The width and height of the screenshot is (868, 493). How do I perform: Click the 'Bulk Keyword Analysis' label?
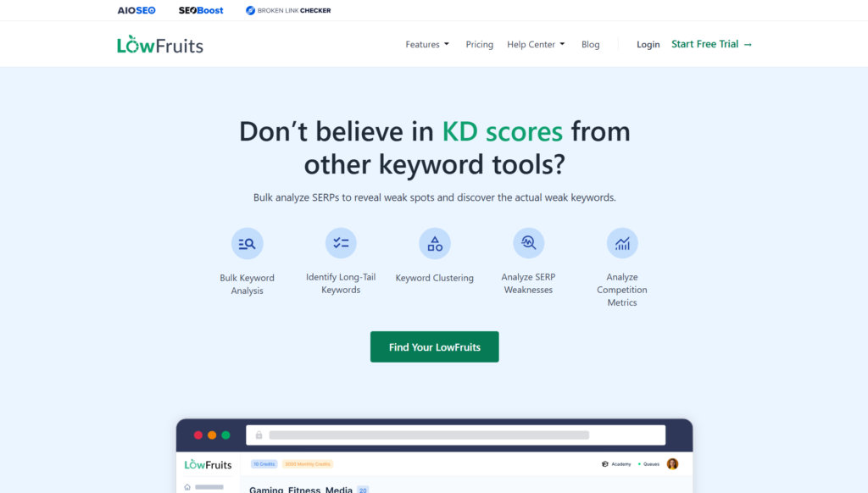coord(247,284)
